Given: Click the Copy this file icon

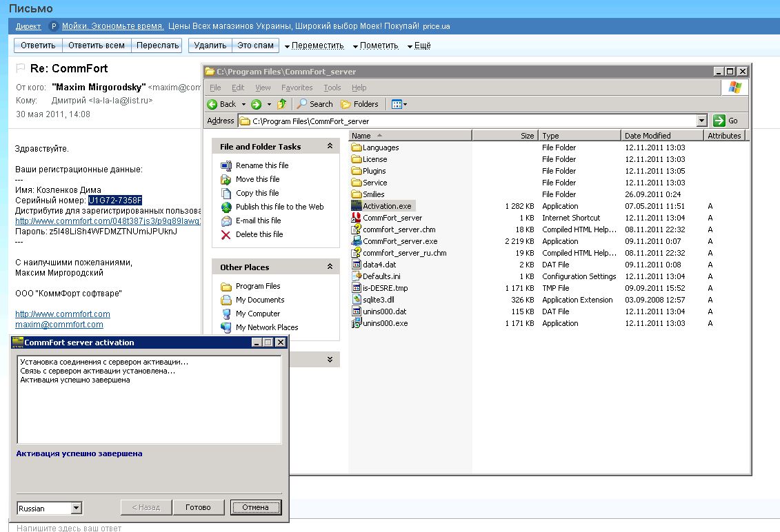Looking at the screenshot, I should click(x=226, y=193).
